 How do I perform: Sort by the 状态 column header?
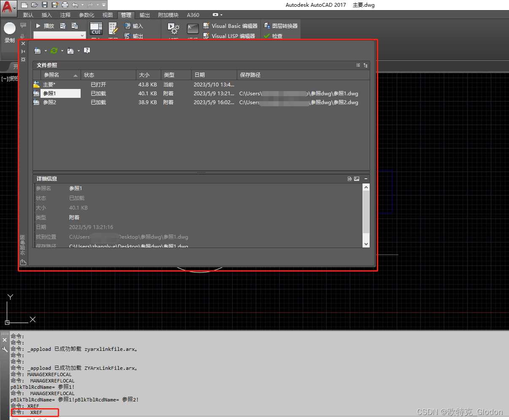tap(108, 75)
